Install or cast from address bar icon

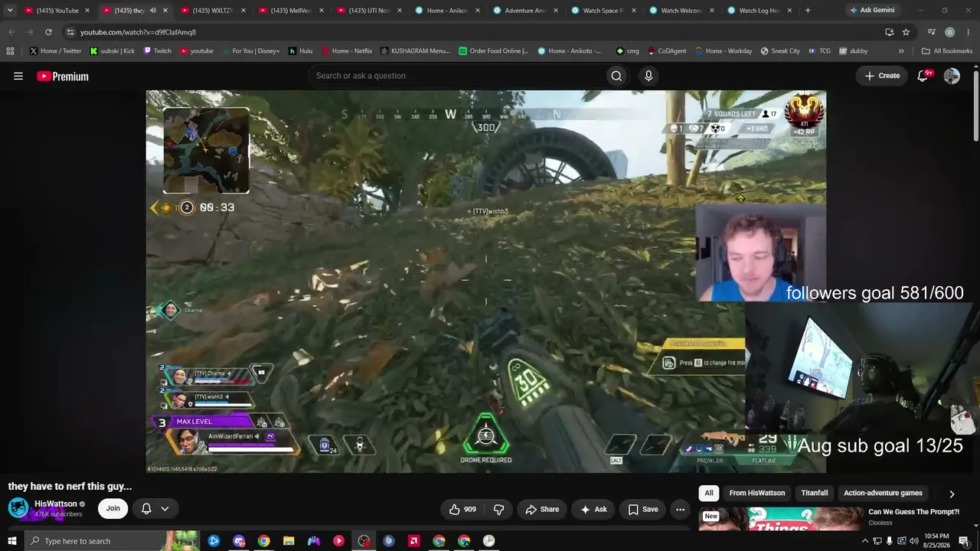click(889, 32)
